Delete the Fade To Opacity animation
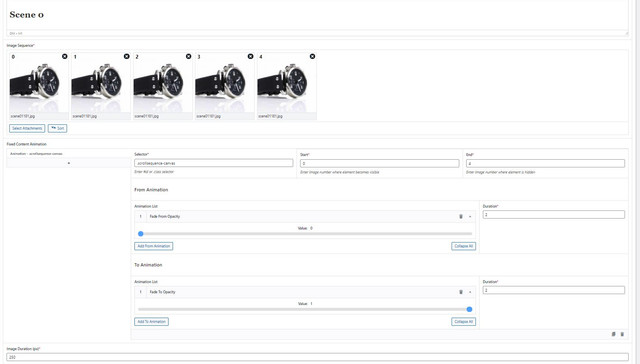 (461, 292)
